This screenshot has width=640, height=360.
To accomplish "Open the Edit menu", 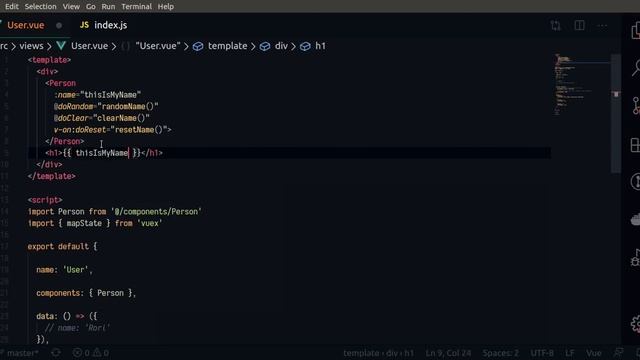I will click(11, 7).
